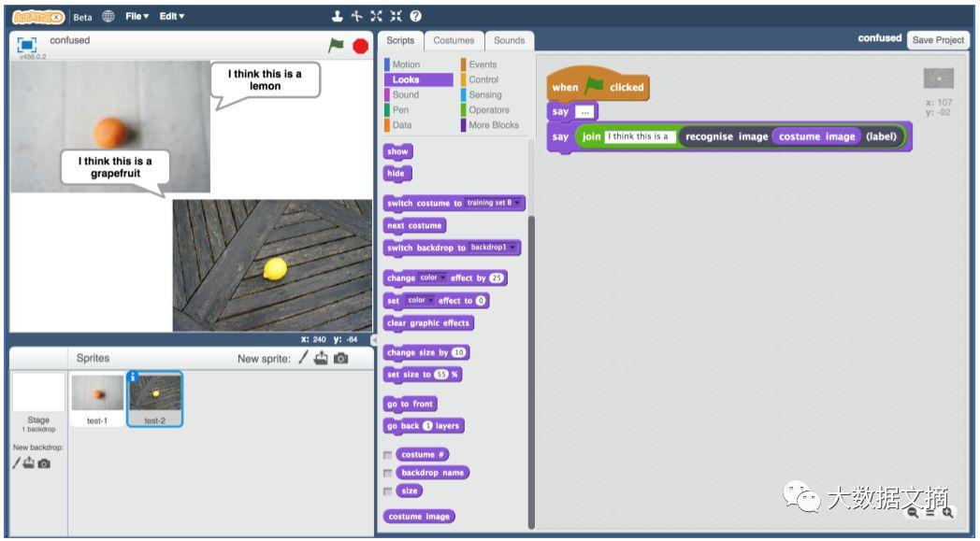Open the language globe menu

click(x=108, y=16)
